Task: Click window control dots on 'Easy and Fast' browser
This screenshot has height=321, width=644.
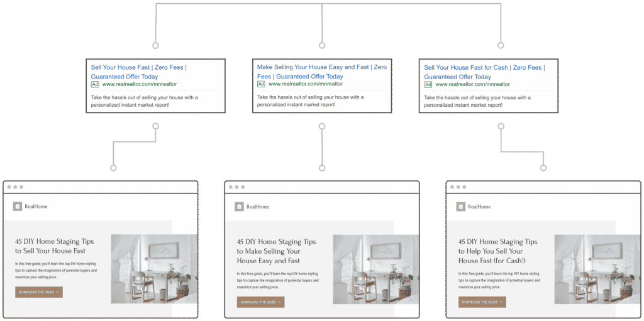Action: [236, 187]
